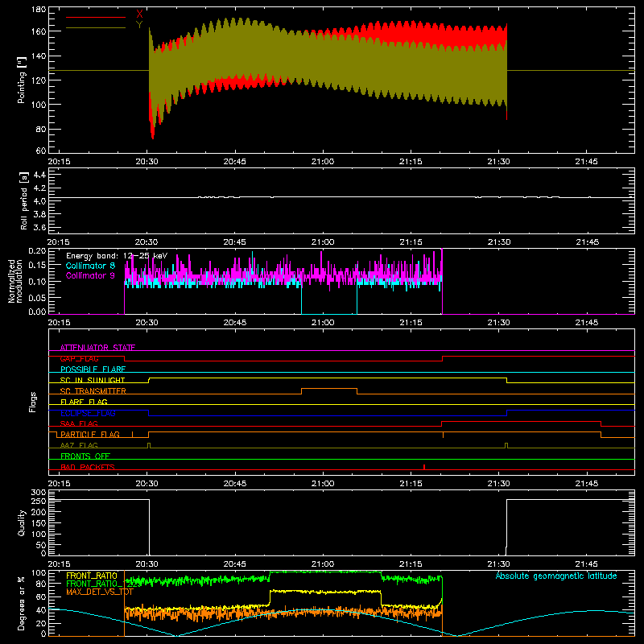Select the olive 'Y' legend label
The width and height of the screenshot is (644, 644).
click(x=139, y=25)
